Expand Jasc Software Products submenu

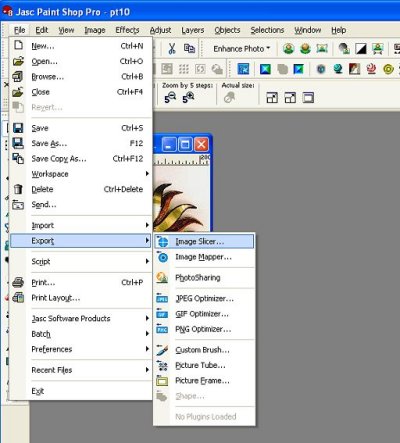coord(81,319)
